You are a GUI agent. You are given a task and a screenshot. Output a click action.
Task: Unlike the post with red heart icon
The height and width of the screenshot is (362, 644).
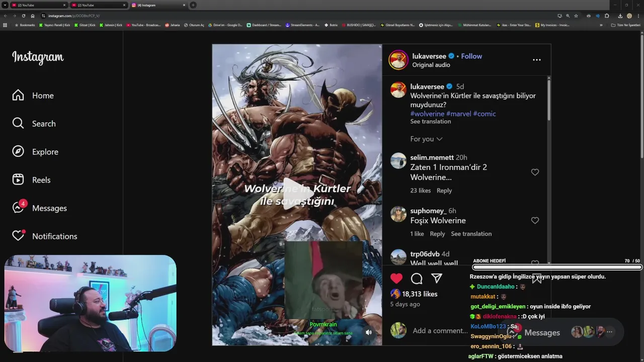coord(396,279)
